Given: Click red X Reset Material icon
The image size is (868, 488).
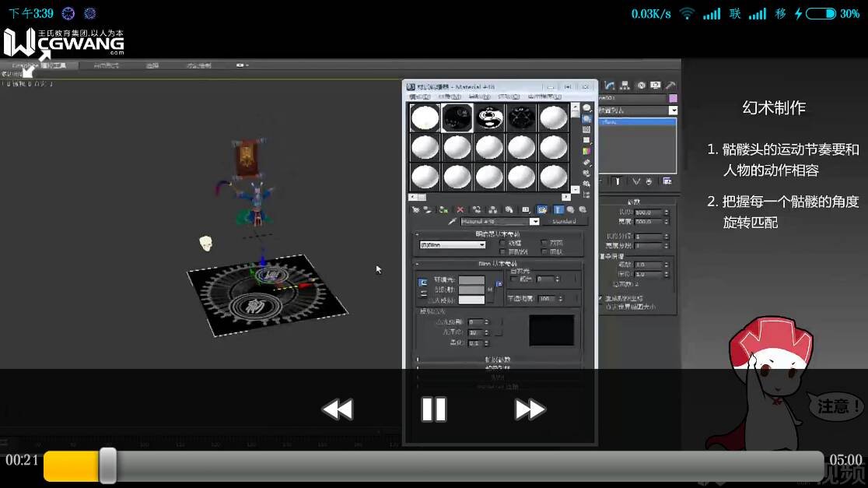Looking at the screenshot, I should click(x=460, y=210).
